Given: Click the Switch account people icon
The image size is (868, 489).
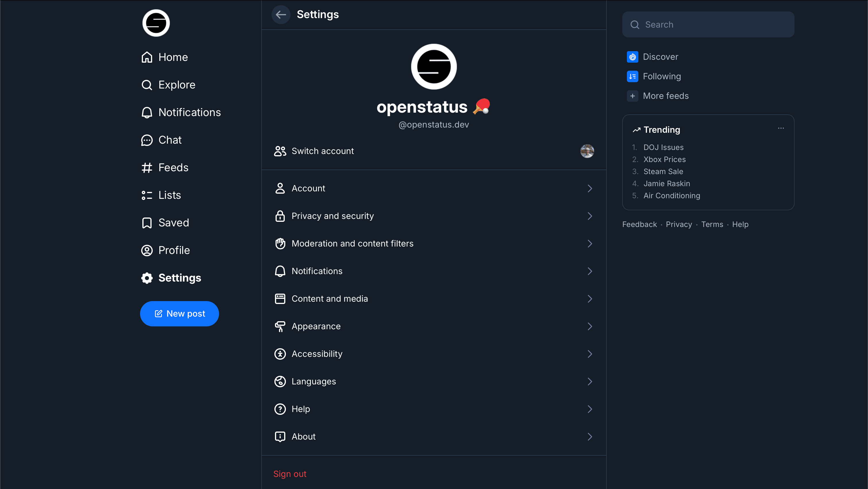Looking at the screenshot, I should (280, 151).
